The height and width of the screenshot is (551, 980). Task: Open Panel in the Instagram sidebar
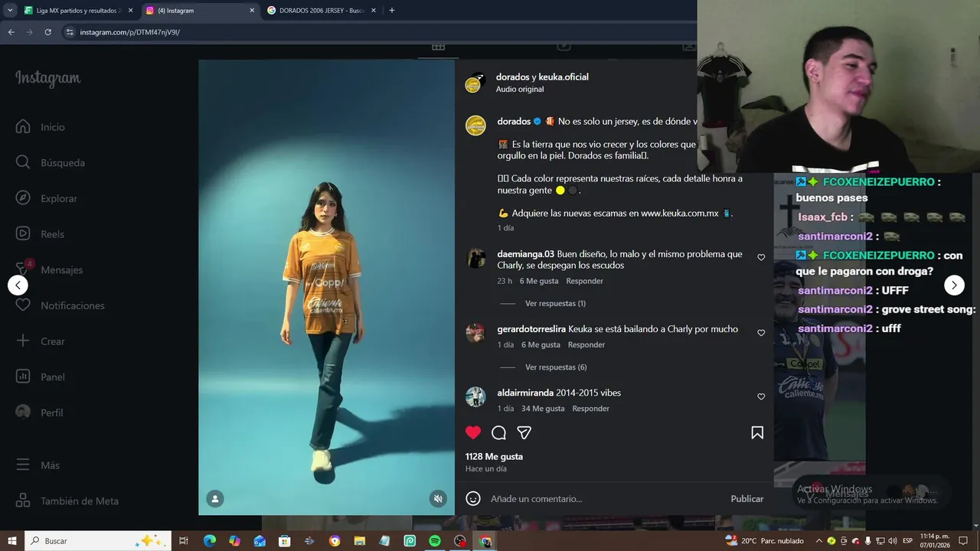point(41,377)
